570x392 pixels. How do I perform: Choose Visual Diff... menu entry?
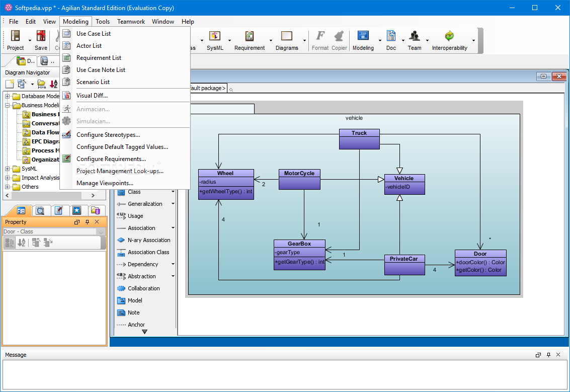(125, 95)
